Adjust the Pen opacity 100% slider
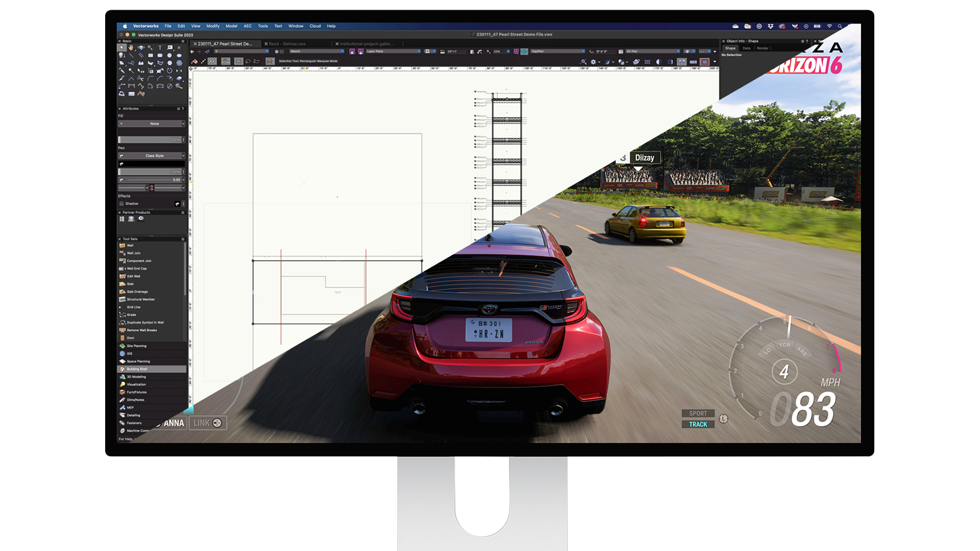Viewport: 980px width, 551px height. [x=150, y=172]
